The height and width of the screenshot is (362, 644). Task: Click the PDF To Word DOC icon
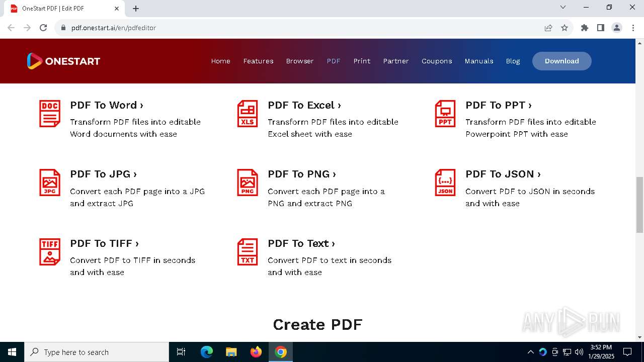(x=50, y=114)
